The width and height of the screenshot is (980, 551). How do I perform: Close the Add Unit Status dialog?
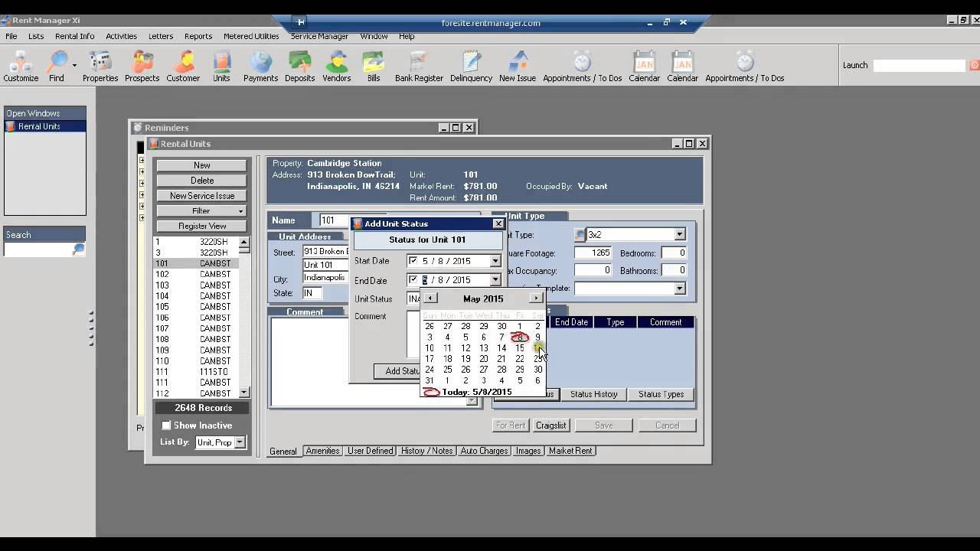click(498, 223)
